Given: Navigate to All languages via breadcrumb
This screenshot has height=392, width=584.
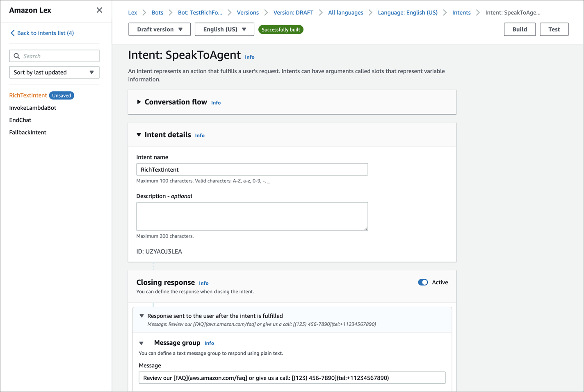Looking at the screenshot, I should point(345,12).
